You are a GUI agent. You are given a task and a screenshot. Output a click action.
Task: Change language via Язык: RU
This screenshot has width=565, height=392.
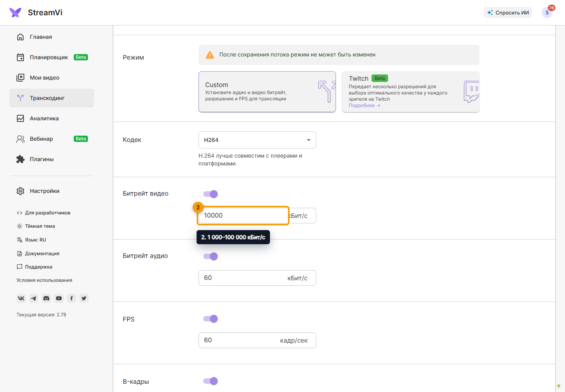(31, 240)
